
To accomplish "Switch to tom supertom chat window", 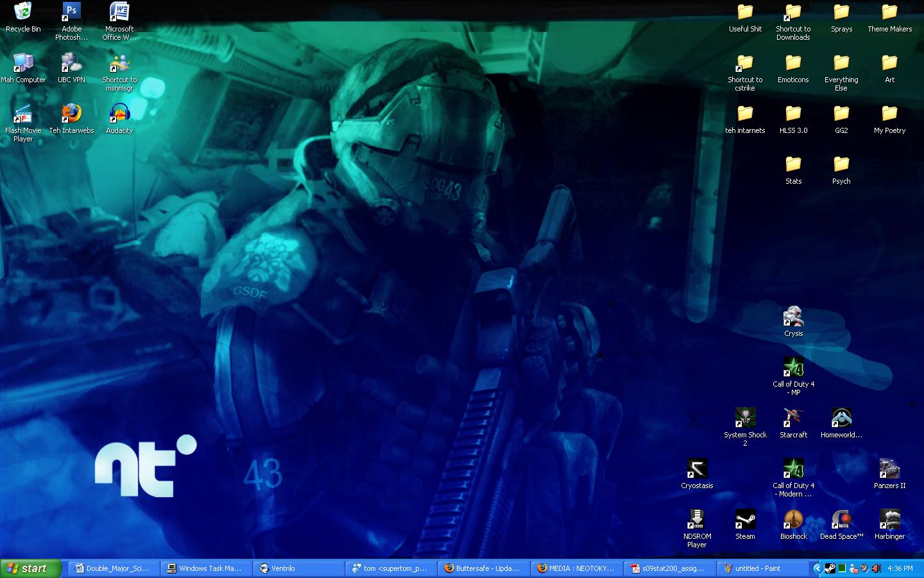I will tap(391, 568).
